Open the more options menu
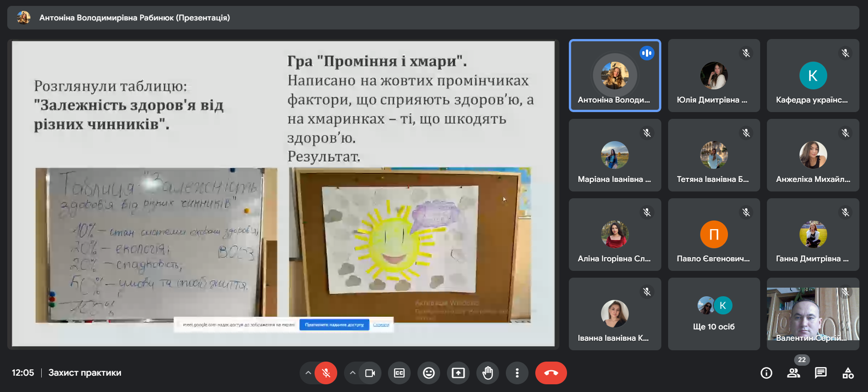868x392 pixels. coord(517,373)
